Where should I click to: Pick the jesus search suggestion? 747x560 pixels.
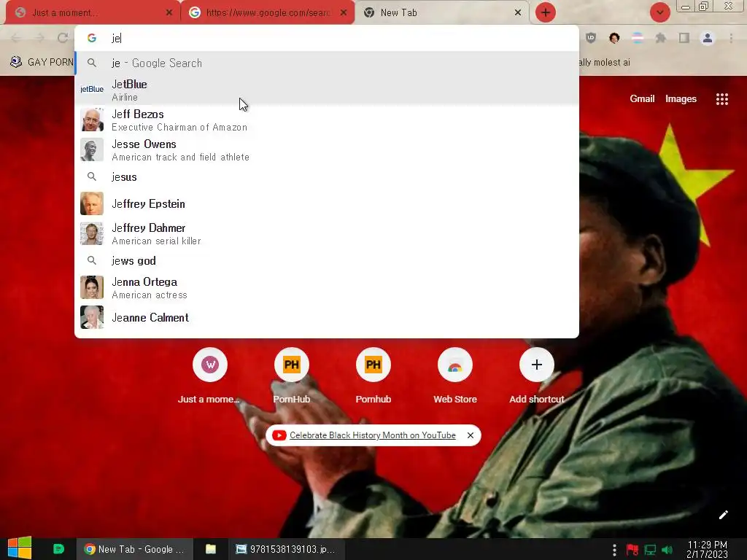[327, 176]
